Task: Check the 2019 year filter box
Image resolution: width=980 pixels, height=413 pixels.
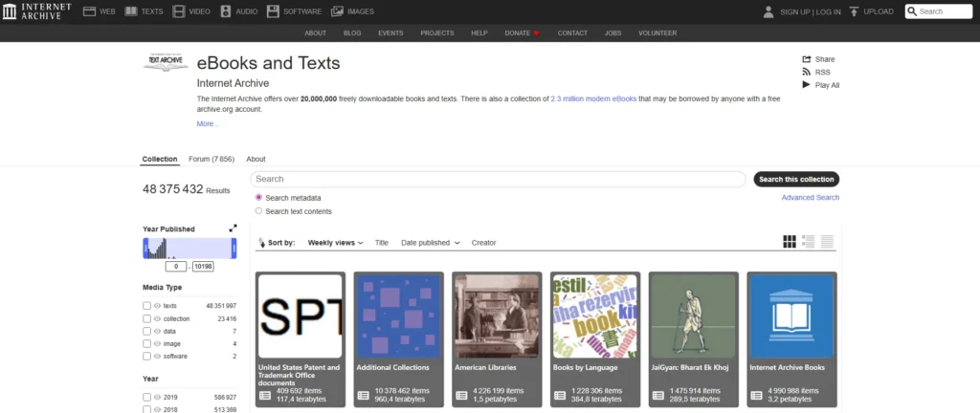Action: [x=146, y=397]
